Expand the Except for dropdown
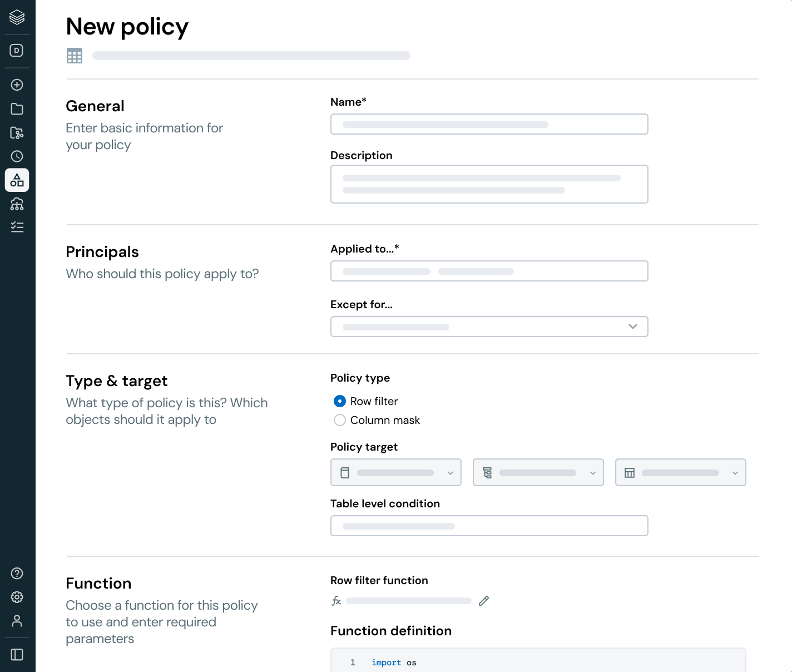 click(489, 327)
